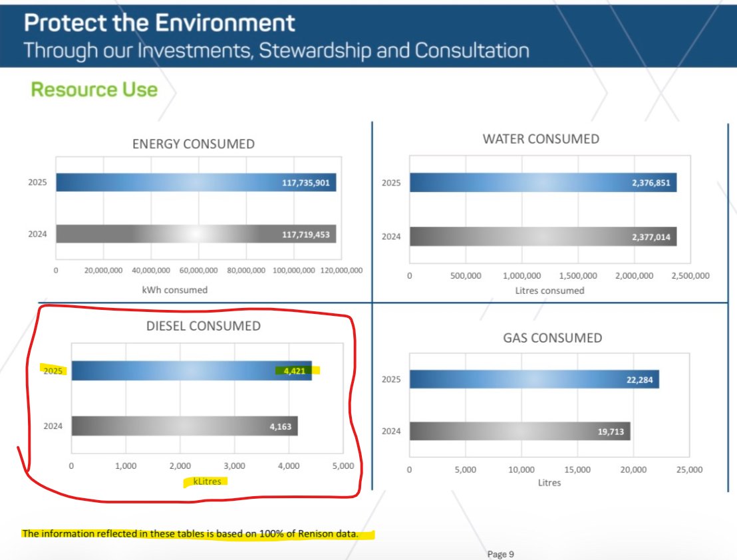This screenshot has width=737, height=560.
Task: Click the 2025 label in water chart
Action: [391, 183]
